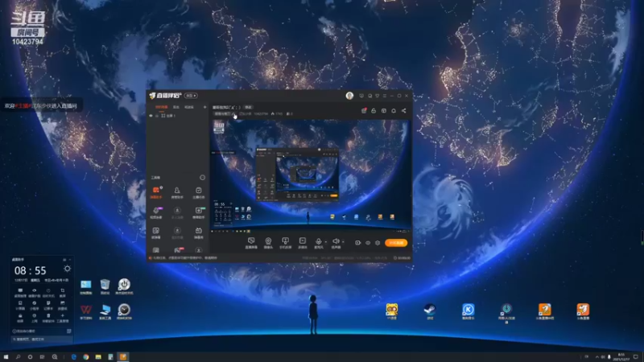Open Chrome from the taskbar
644x362 pixels.
point(86,357)
